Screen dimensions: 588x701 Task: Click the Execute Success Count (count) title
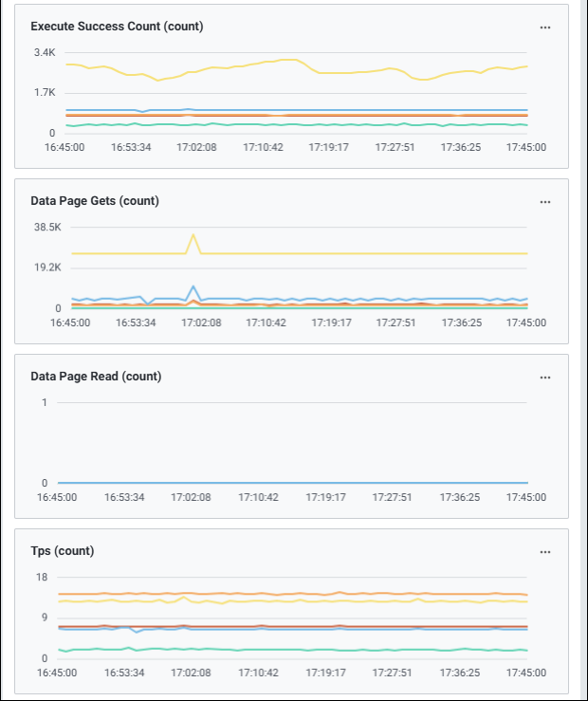point(117,27)
